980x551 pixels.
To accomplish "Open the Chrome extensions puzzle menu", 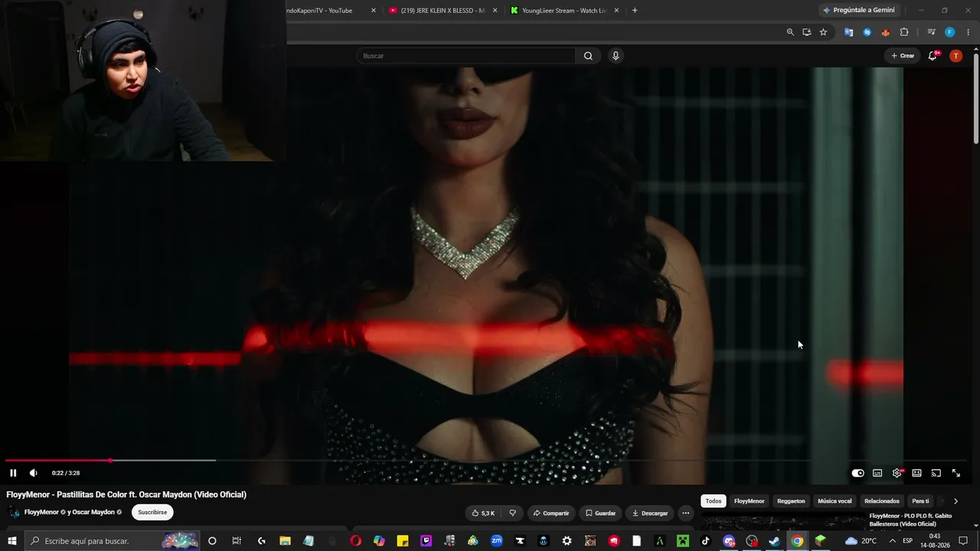I will coord(904,32).
